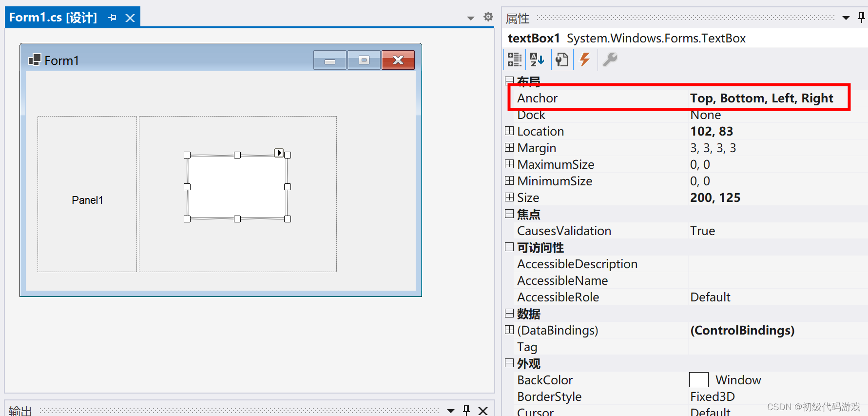Pin the Form1.cs design tab
This screenshot has height=416, width=868.
click(113, 18)
